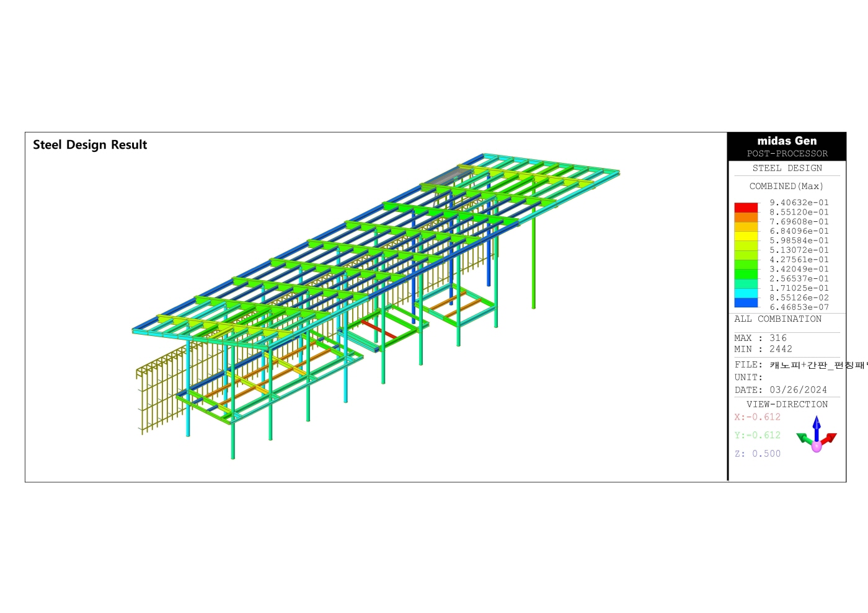The image size is (868, 613).
Task: Click the COMBINED(Max) legend title
Action: (x=786, y=186)
